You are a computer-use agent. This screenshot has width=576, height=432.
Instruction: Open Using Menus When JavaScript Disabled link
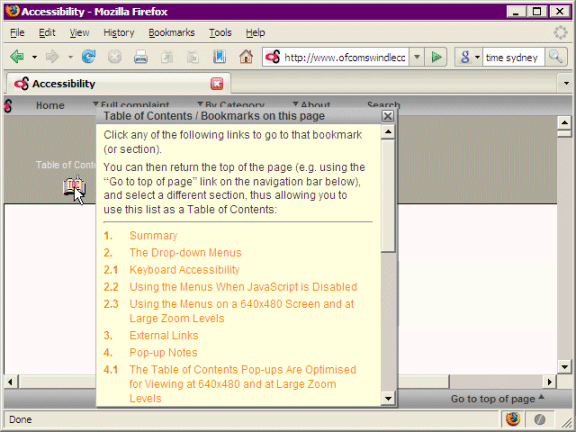(x=243, y=287)
